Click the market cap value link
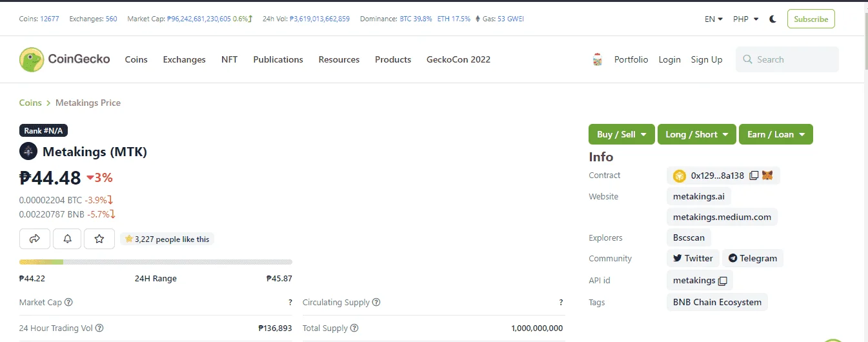 199,19
